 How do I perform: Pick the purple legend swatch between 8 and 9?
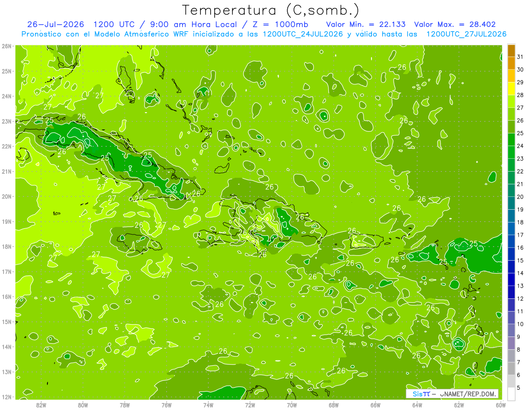[511, 343]
